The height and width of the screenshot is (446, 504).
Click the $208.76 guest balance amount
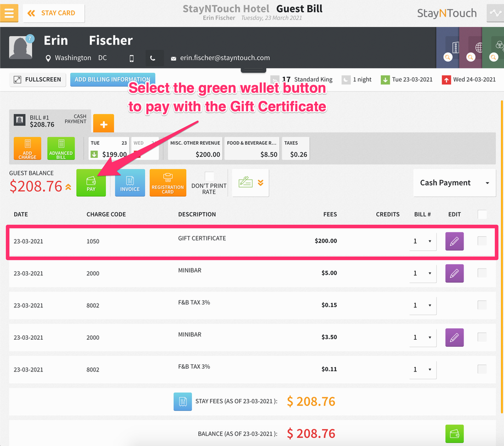tap(36, 186)
